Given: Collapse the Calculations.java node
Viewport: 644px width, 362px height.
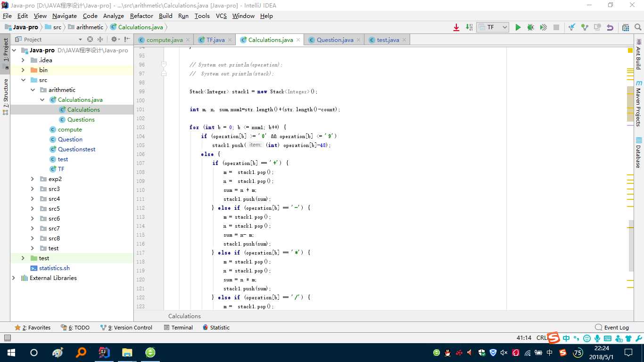Looking at the screenshot, I should (42, 100).
